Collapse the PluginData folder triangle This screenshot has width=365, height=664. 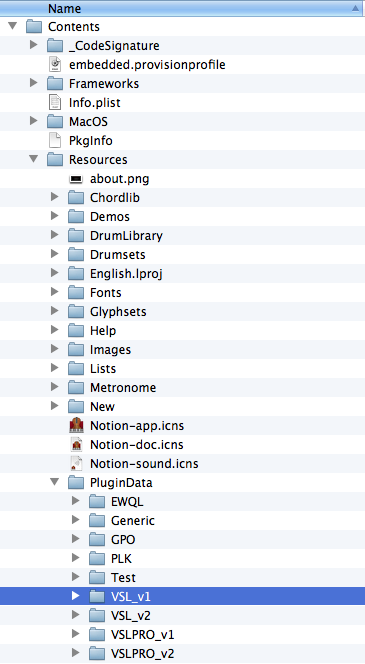coord(55,482)
